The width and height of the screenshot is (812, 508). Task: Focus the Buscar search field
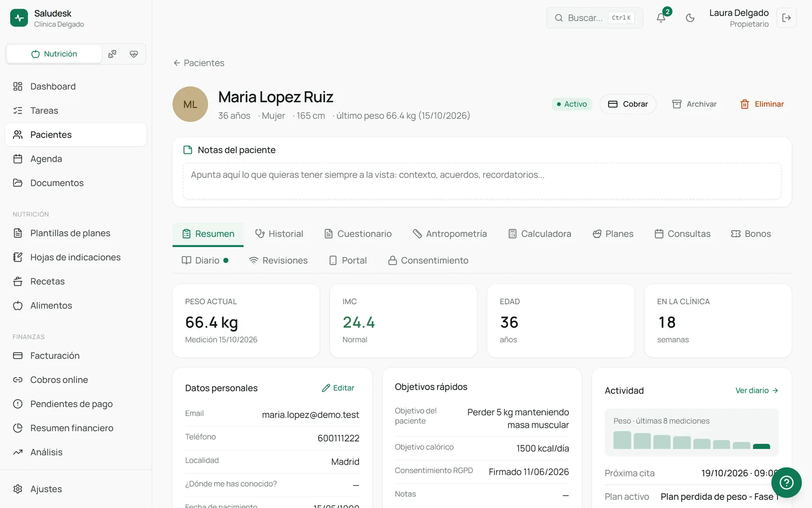click(594, 18)
